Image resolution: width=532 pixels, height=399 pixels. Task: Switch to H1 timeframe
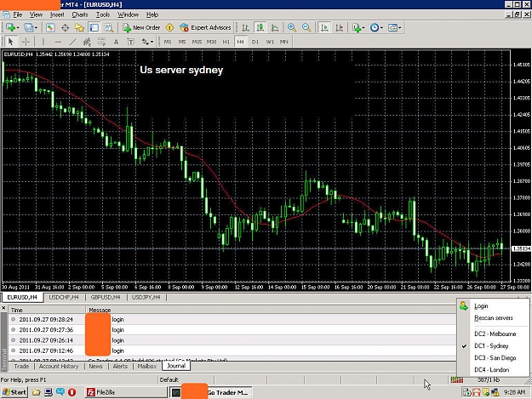(x=226, y=42)
